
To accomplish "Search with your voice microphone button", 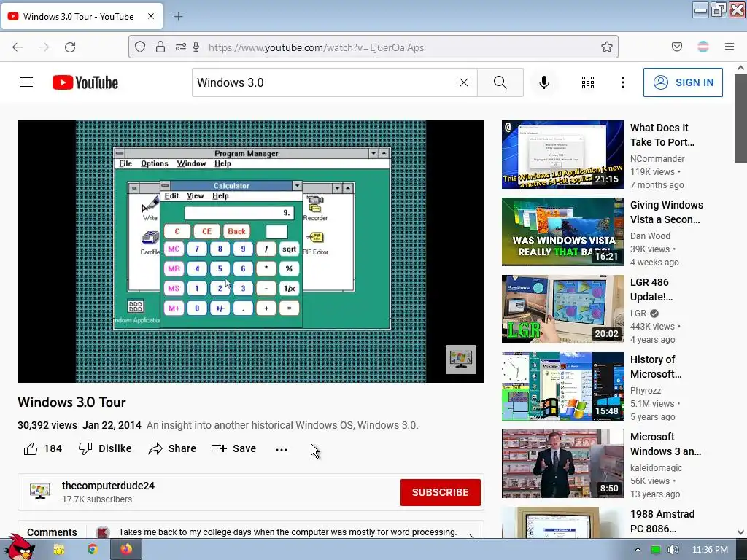I will (x=544, y=82).
